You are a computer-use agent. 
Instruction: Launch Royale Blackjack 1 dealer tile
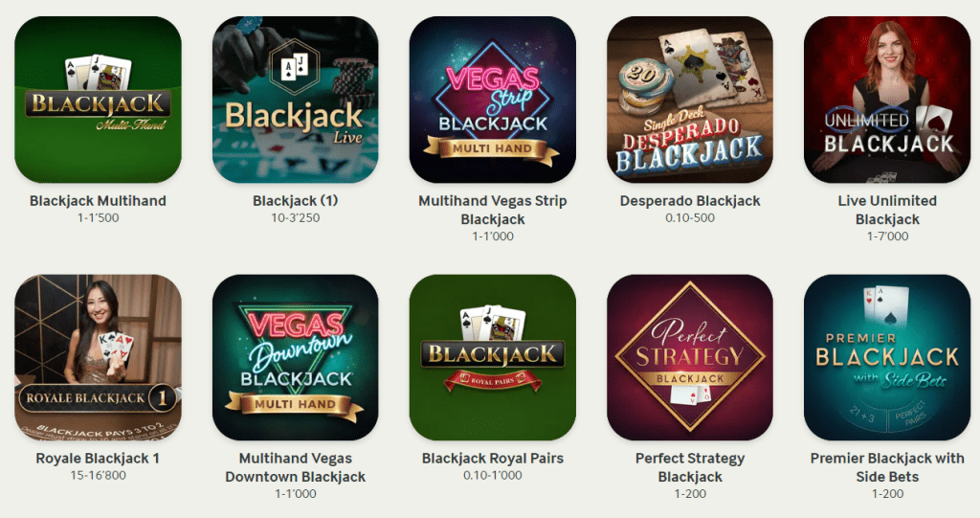pyautogui.click(x=99, y=357)
